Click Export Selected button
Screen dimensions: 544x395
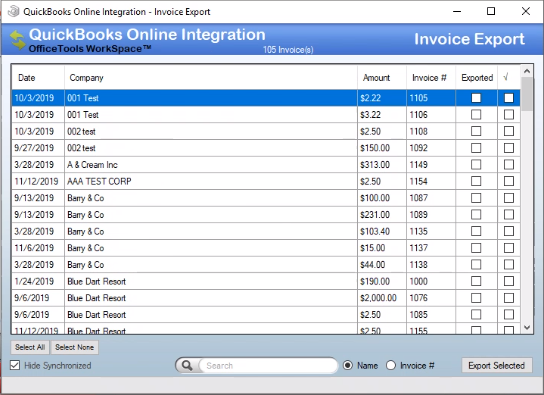(496, 366)
